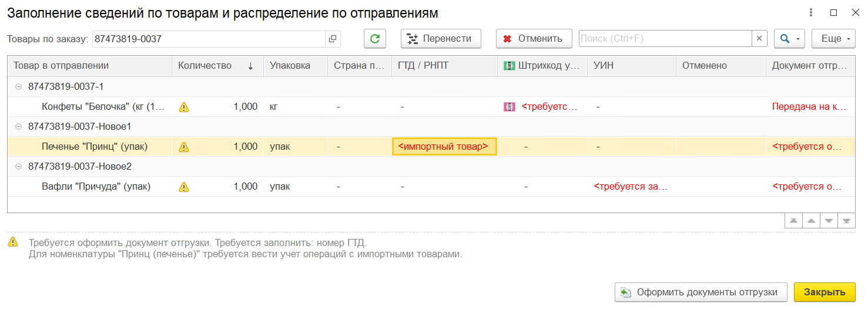Click the green refresh icon button
Screen dimensions: 868x310
pyautogui.click(x=374, y=39)
